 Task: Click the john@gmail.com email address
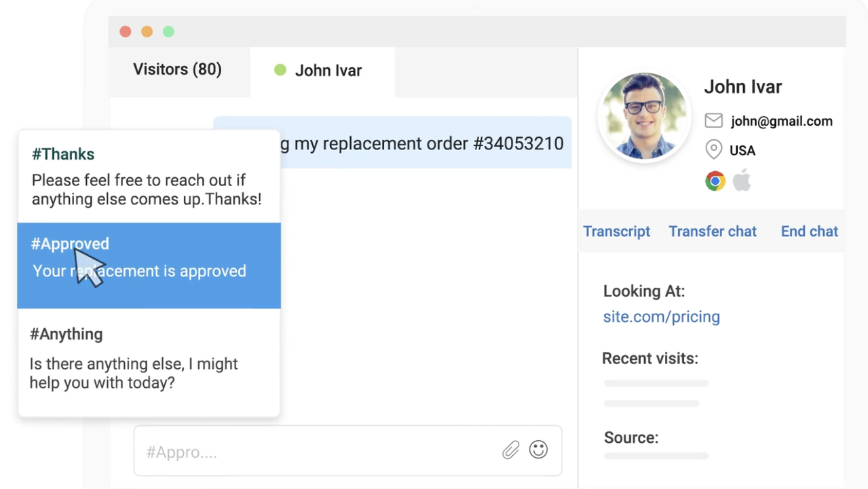[x=781, y=122]
